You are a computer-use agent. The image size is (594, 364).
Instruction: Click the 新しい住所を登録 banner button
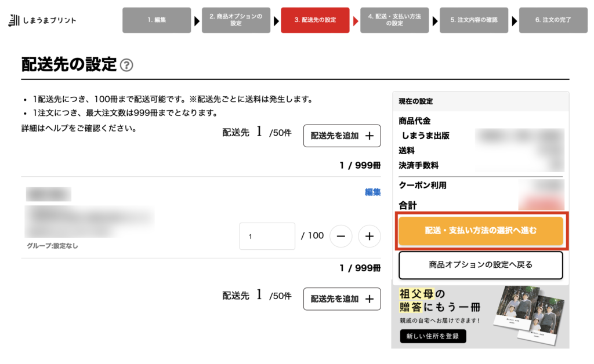tap(433, 336)
